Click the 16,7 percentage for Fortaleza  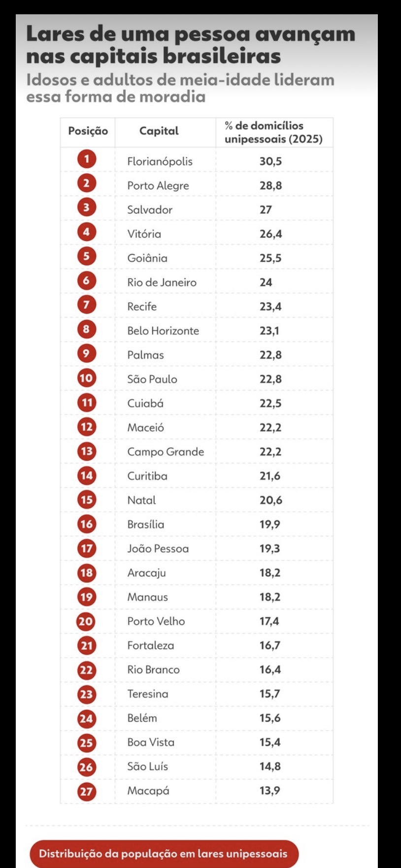270,645
